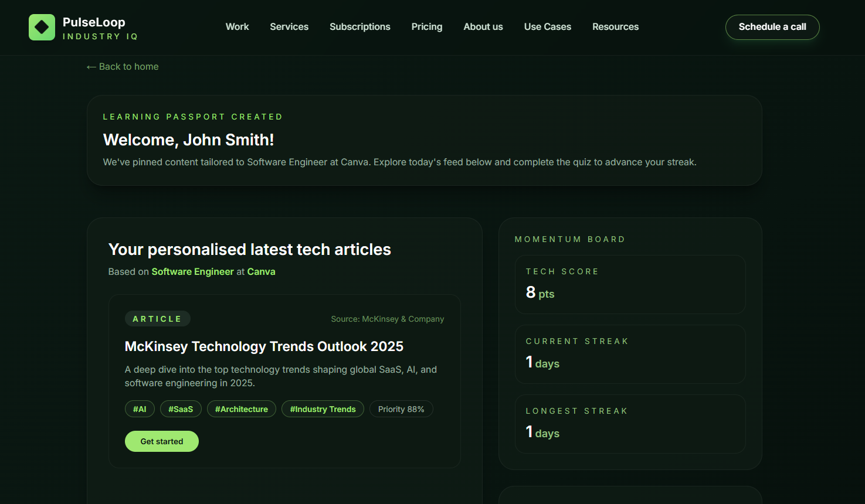Open the Services menu item
The image size is (865, 504).
[289, 27]
